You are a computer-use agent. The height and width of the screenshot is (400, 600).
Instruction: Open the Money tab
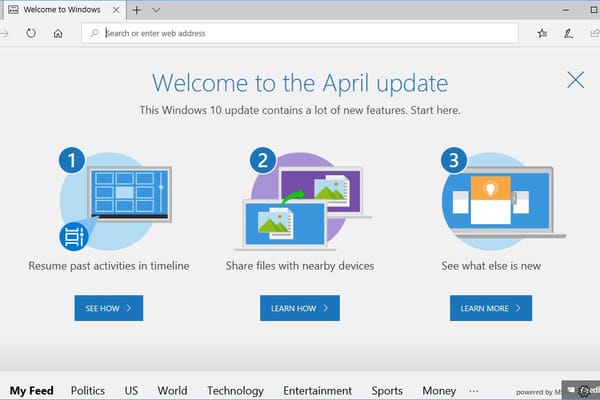[x=439, y=390]
